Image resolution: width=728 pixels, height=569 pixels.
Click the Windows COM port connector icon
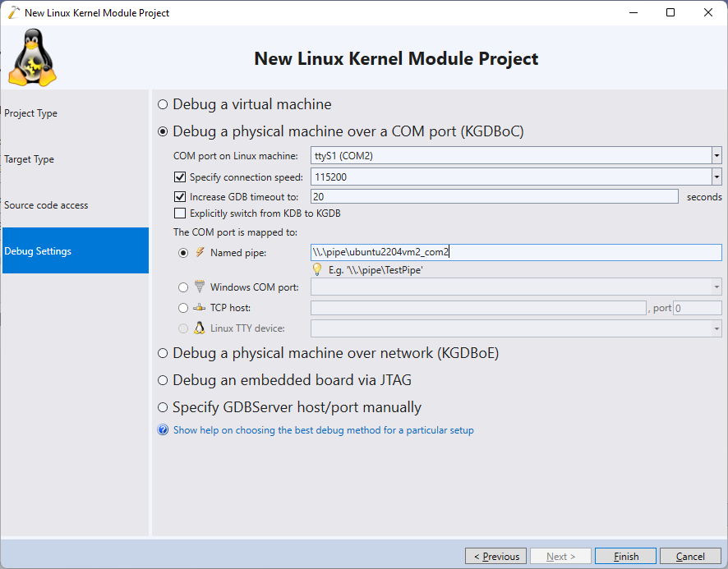[200, 287]
